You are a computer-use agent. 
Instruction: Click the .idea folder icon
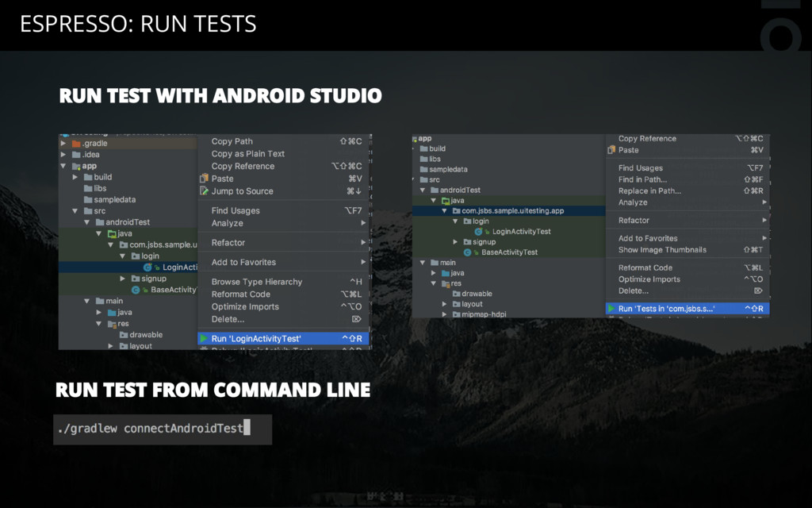pos(76,155)
